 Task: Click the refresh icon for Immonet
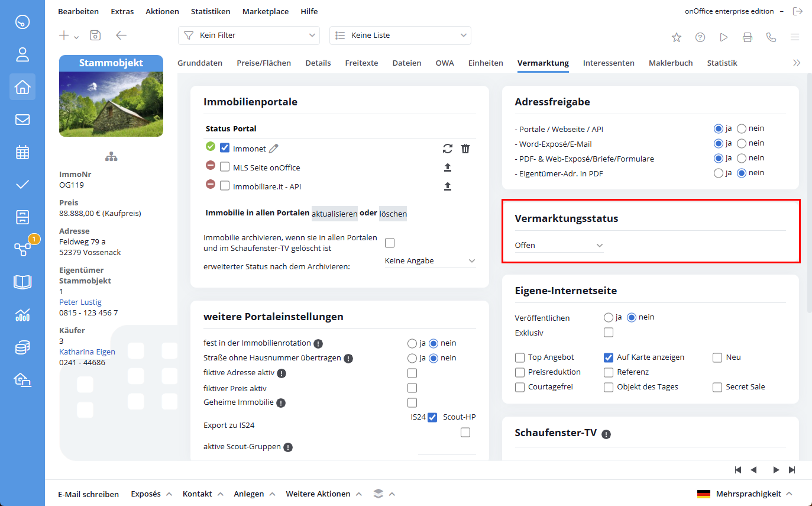[x=448, y=149]
